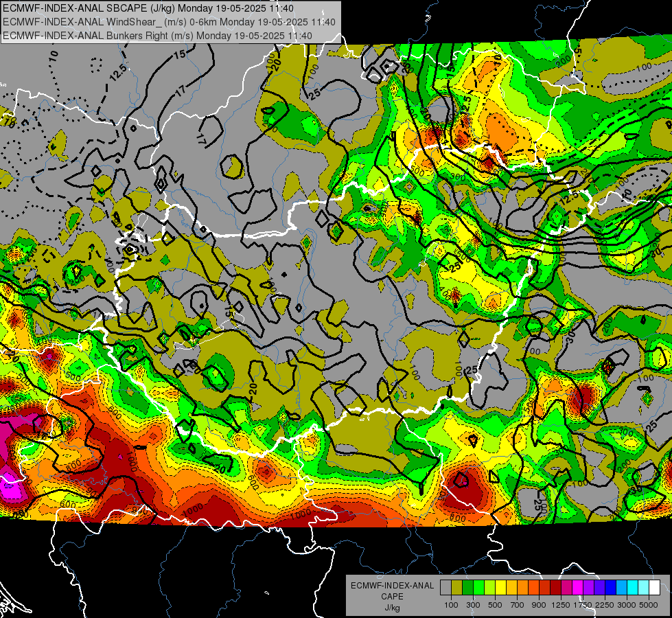Screen dimensions: 672x618
Task: Select the WindShear 0-6km header line
Action: 169,22
